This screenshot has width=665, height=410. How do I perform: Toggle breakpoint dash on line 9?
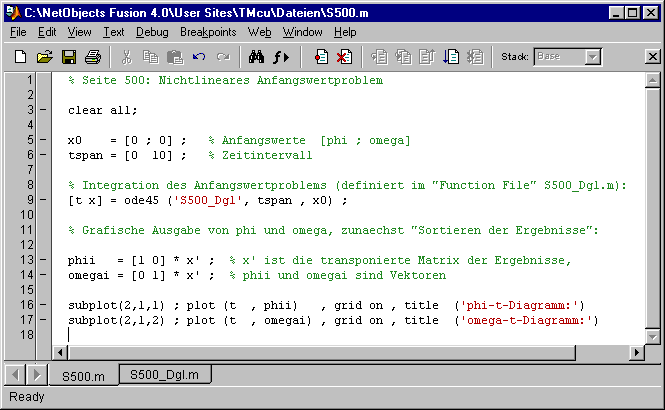click(43, 200)
